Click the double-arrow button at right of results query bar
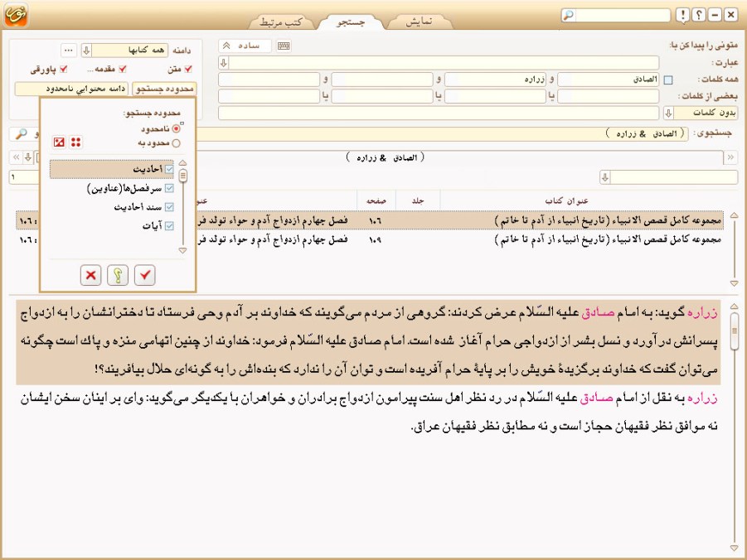The height and width of the screenshot is (560, 747). (x=730, y=157)
